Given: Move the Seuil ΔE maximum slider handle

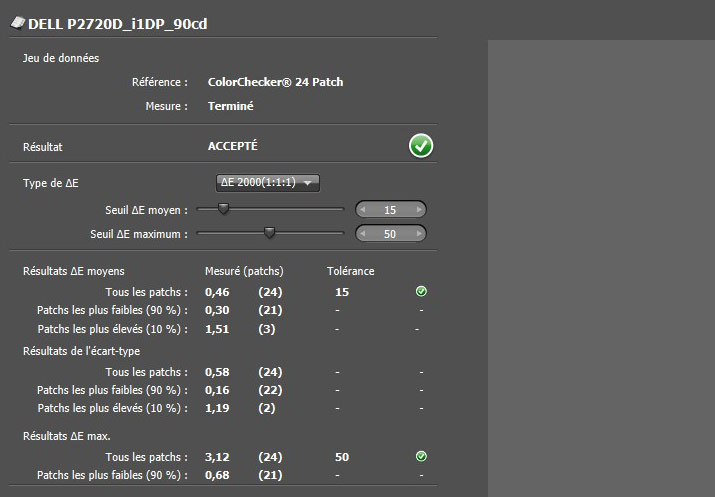Looking at the screenshot, I should (x=269, y=233).
